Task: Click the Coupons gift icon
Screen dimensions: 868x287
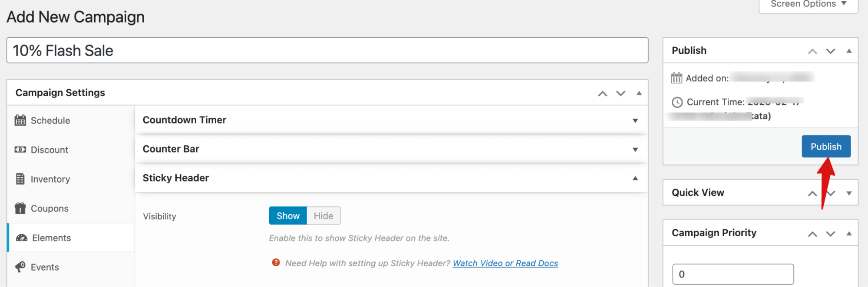Action: 20,209
